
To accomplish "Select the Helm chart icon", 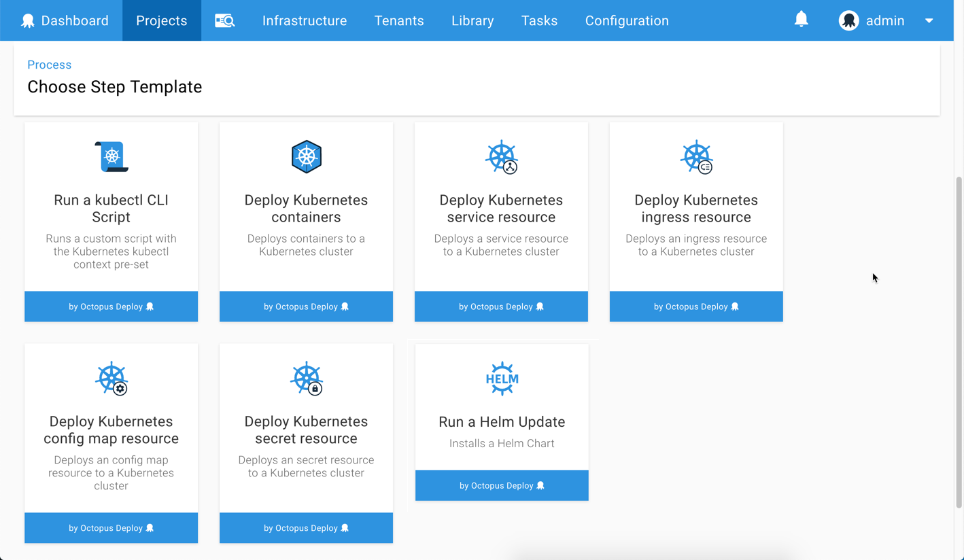I will click(x=501, y=378).
